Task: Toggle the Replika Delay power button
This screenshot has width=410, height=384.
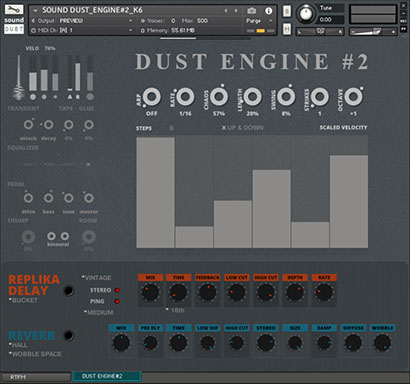Action: click(68, 290)
